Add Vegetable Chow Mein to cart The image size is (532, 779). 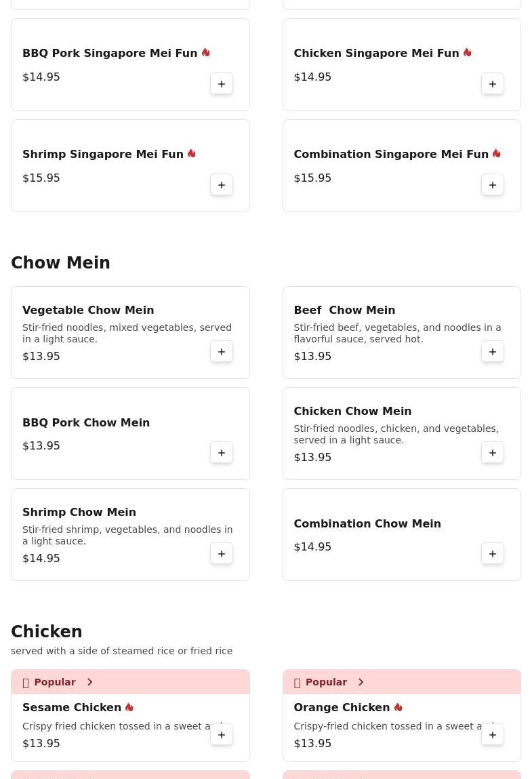pos(222,352)
